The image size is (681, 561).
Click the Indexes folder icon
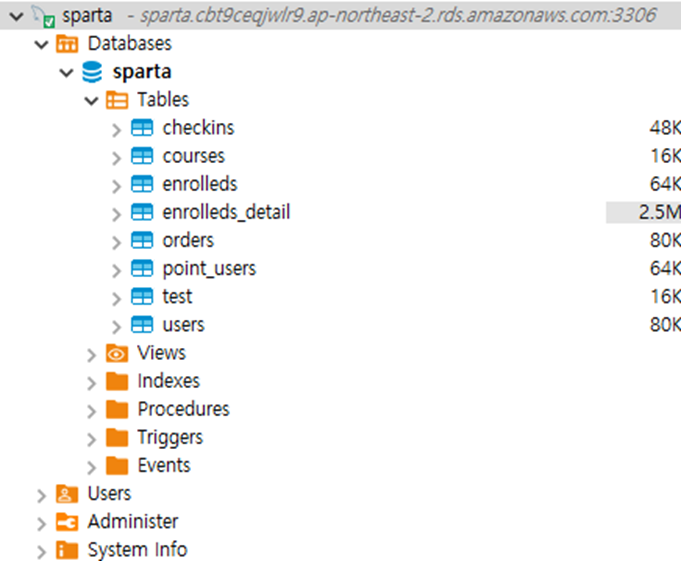[117, 381]
